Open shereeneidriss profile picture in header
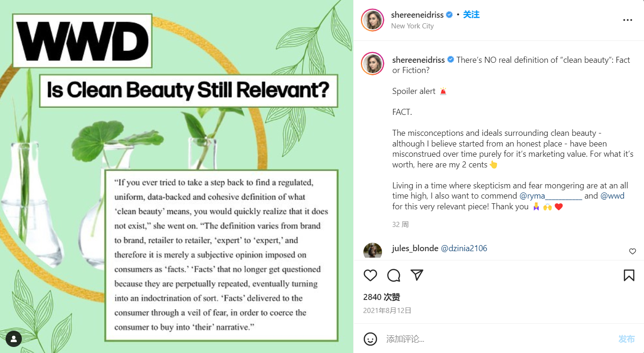Viewport: 644px width, 353px height. [373, 20]
